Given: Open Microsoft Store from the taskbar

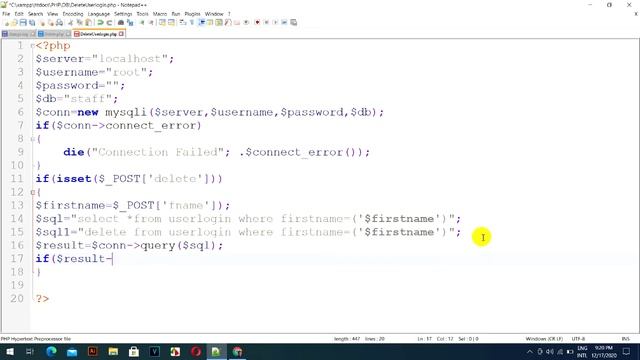Looking at the screenshot, I should [x=134, y=351].
